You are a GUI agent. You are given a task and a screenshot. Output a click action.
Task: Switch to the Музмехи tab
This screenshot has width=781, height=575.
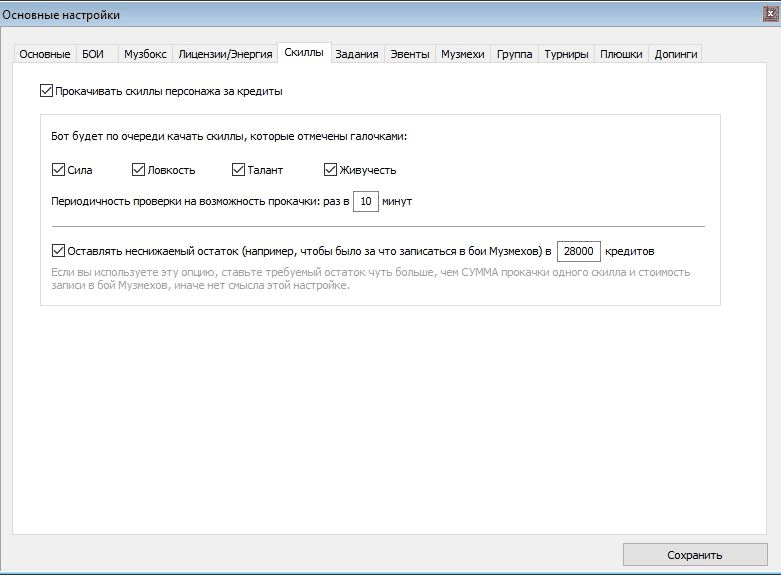coord(463,54)
